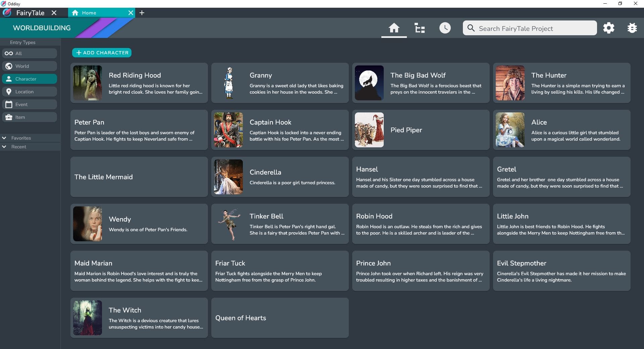Select the Event entry type icon

click(29, 104)
